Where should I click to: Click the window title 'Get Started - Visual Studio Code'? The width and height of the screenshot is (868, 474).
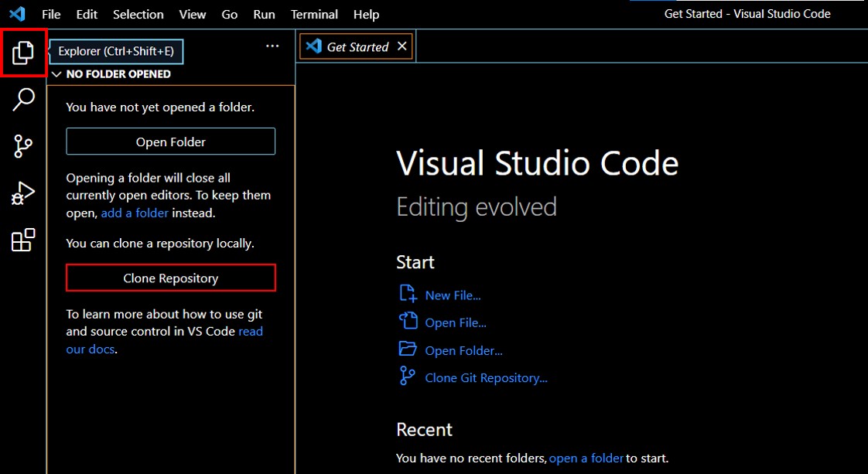pyautogui.click(x=747, y=14)
